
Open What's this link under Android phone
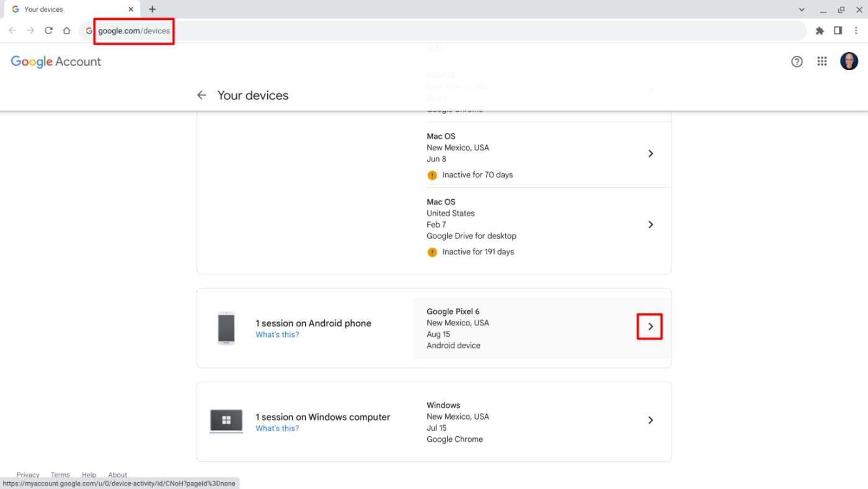click(277, 334)
